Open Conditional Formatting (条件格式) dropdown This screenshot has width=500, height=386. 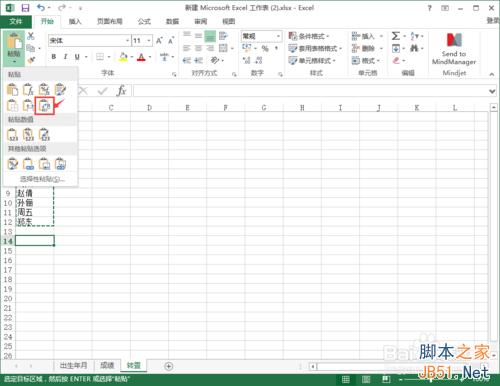pos(309,36)
